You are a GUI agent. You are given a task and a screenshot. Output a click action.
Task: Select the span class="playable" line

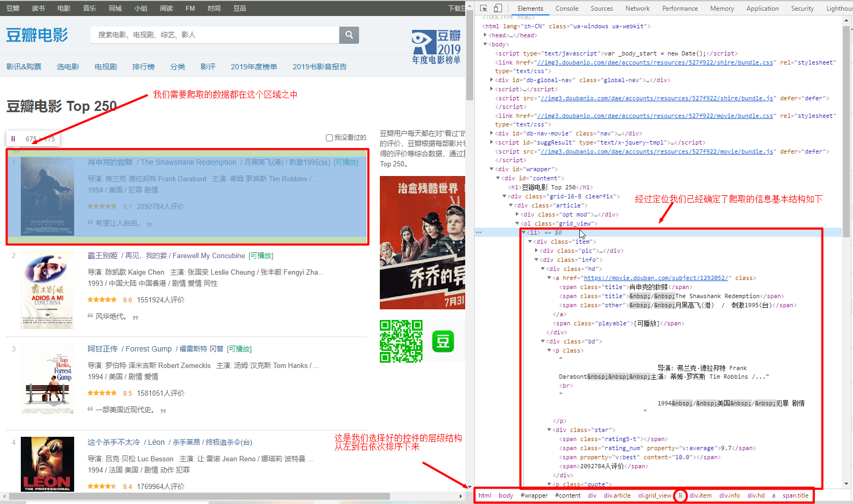pyautogui.click(x=619, y=323)
